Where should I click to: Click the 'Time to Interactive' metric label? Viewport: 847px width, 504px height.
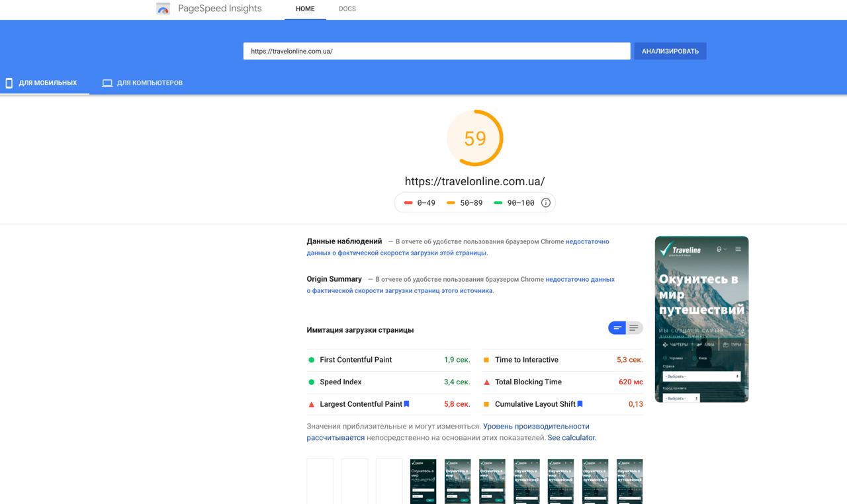tap(527, 360)
